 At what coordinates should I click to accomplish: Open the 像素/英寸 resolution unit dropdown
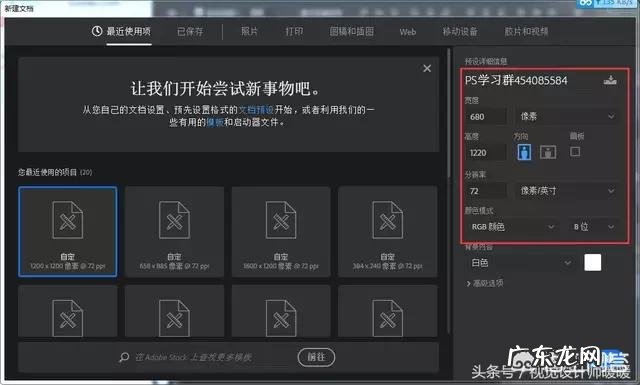pos(567,191)
